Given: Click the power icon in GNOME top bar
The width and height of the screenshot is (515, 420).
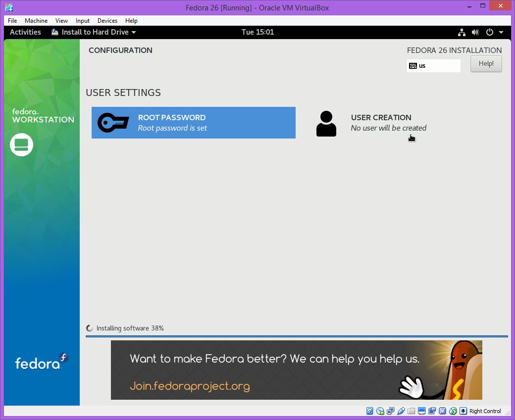Looking at the screenshot, I should pos(489,32).
